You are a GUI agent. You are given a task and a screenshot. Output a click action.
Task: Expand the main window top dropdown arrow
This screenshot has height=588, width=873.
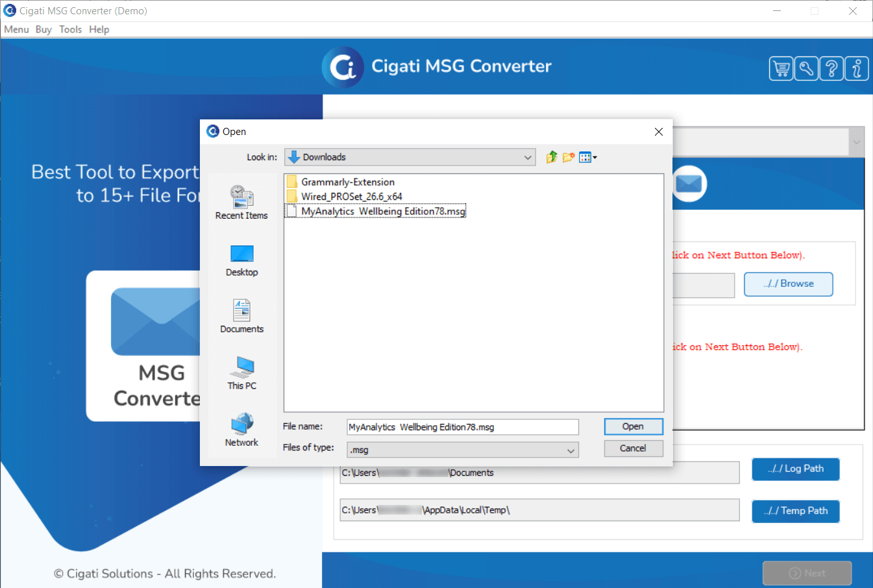[x=857, y=142]
